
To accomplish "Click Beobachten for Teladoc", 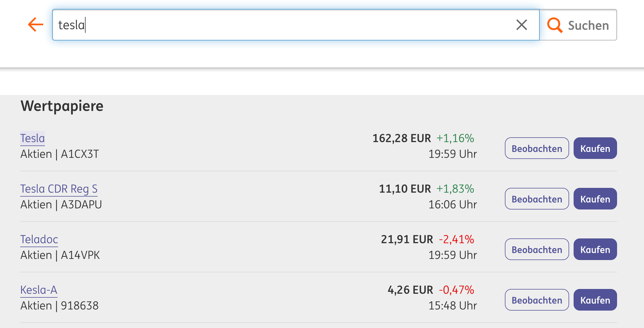I will (537, 249).
